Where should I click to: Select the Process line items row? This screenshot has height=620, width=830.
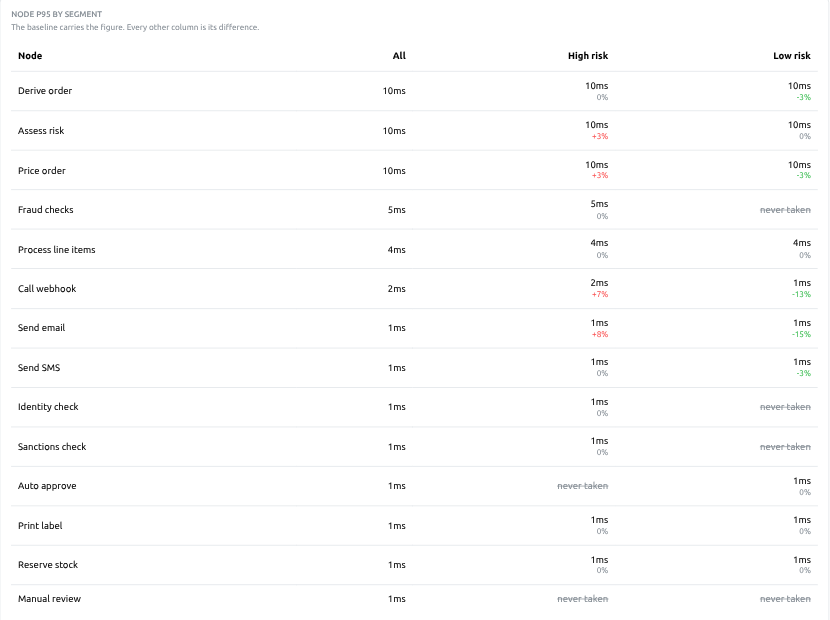point(414,249)
